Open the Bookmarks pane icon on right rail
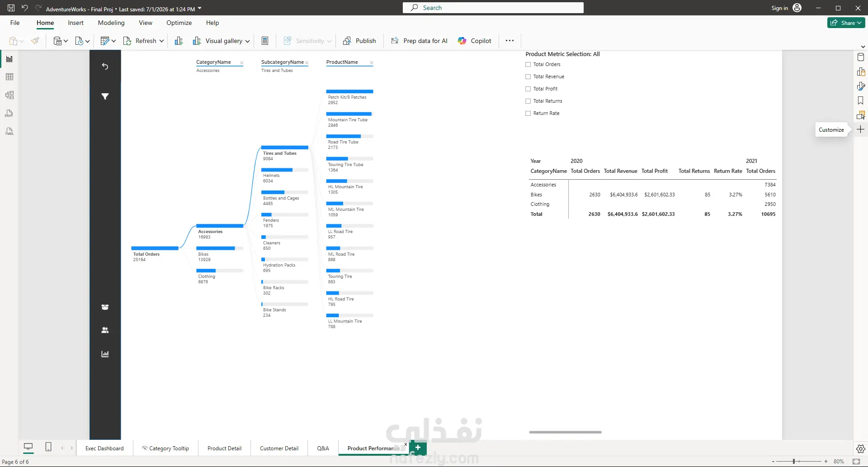Screen dimensions: 868x467 [861, 100]
